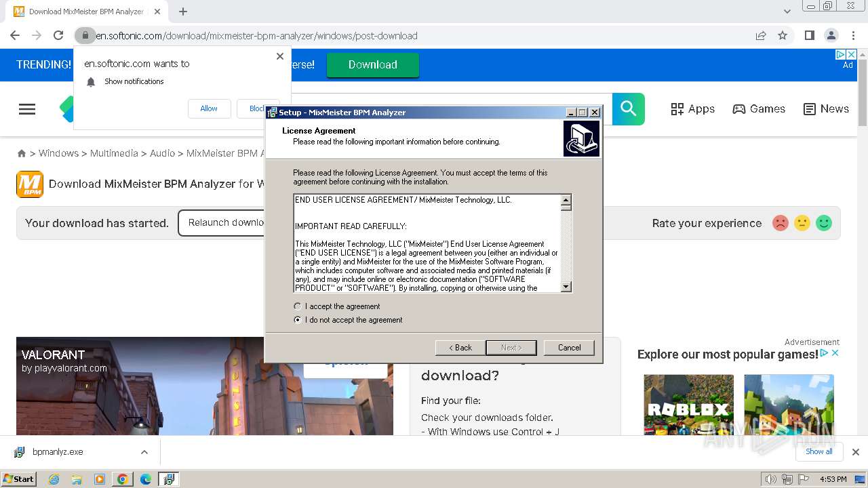This screenshot has width=868, height=488.
Task: Open the Apps section
Action: 692,109
